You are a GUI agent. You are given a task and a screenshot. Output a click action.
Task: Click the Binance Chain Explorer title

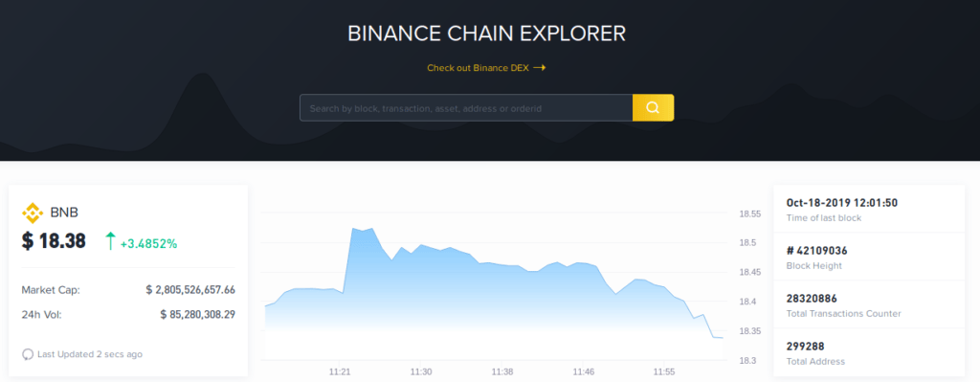pyautogui.click(x=486, y=34)
